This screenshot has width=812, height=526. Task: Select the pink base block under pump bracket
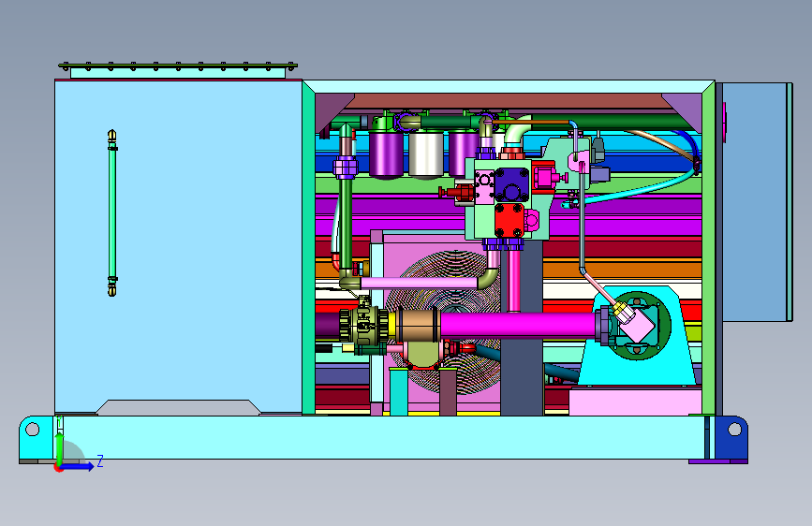(x=635, y=402)
